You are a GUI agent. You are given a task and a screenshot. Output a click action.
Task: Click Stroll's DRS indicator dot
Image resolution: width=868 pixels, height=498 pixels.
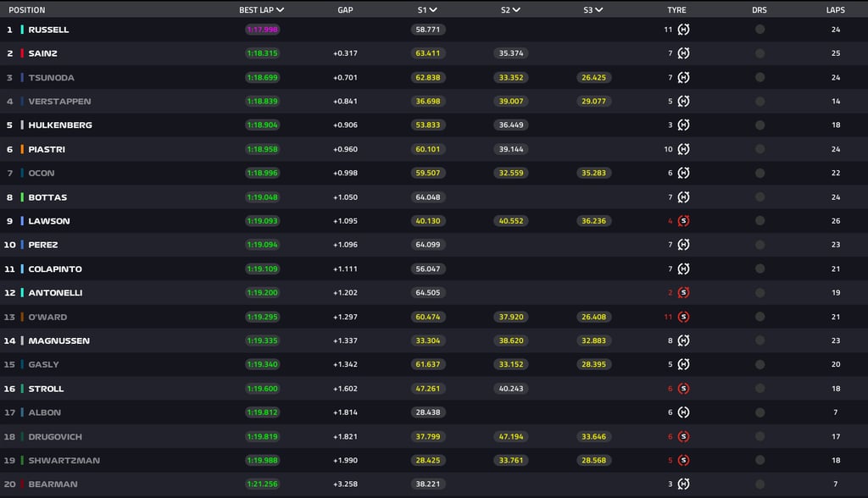point(760,389)
